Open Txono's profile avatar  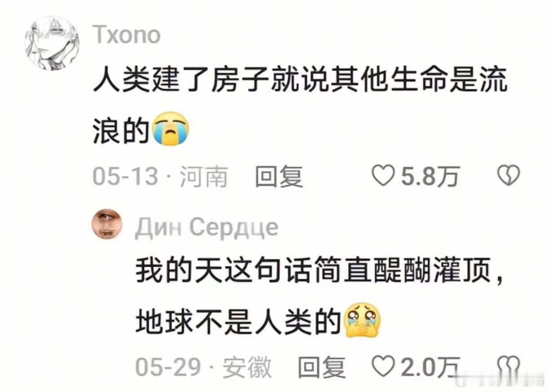point(52,43)
